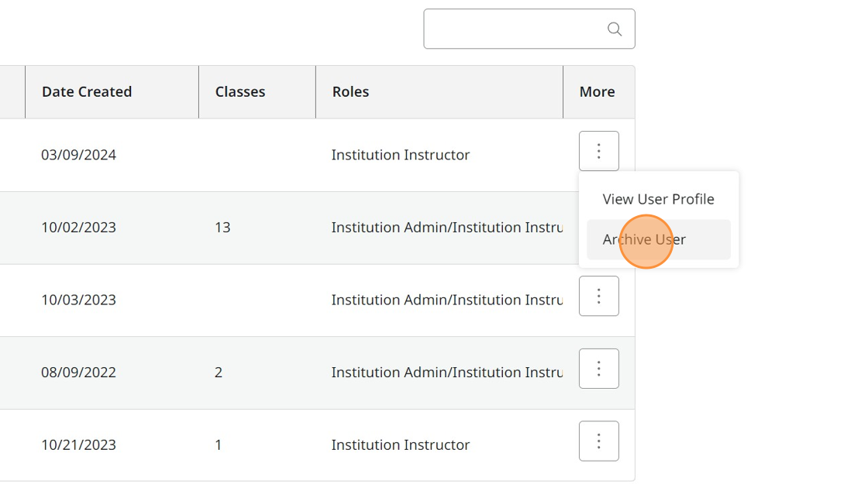This screenshot has width=868, height=484.
Task: Click the 10/21/2023 date cell
Action: 78,445
